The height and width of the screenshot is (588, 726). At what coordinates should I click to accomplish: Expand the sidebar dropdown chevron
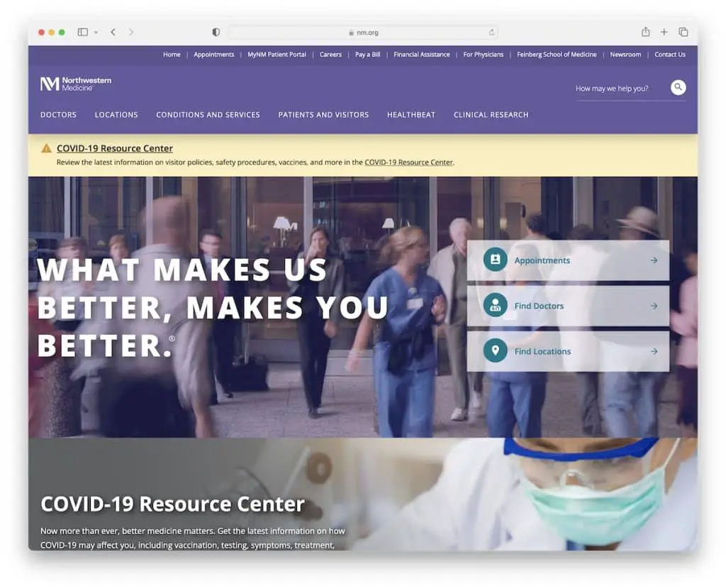click(x=96, y=32)
